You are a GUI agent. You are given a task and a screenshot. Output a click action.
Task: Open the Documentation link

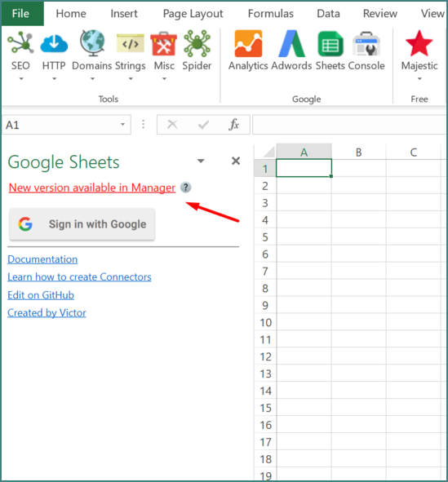42,259
